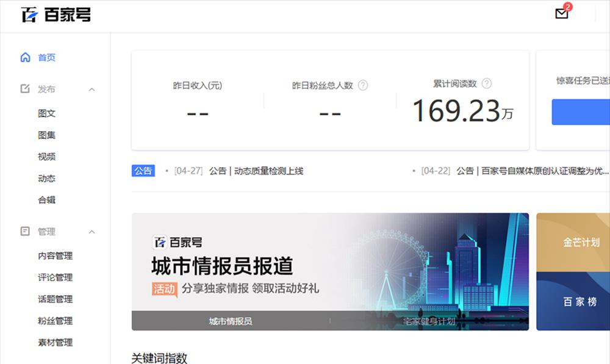Collapse the 发布 section chevron

click(92, 90)
